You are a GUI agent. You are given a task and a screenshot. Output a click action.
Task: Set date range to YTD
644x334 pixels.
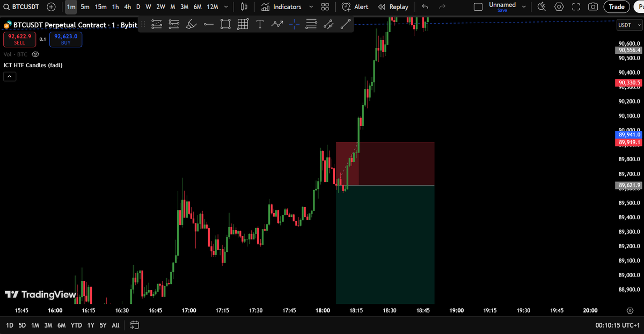coord(76,325)
